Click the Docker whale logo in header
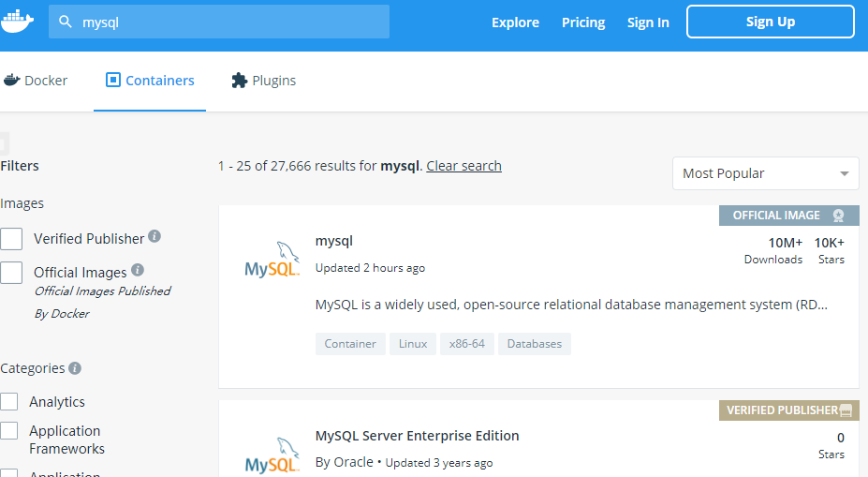Screen dimensions: 868x477 17,22
